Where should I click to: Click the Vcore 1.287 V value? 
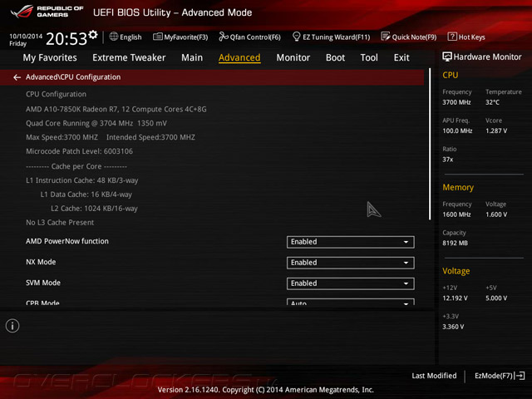[x=496, y=131]
